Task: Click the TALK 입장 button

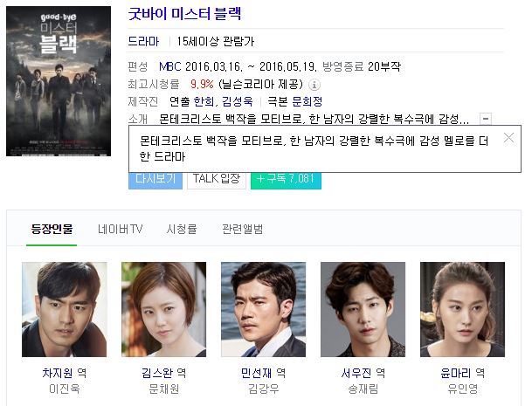Action: tap(217, 180)
